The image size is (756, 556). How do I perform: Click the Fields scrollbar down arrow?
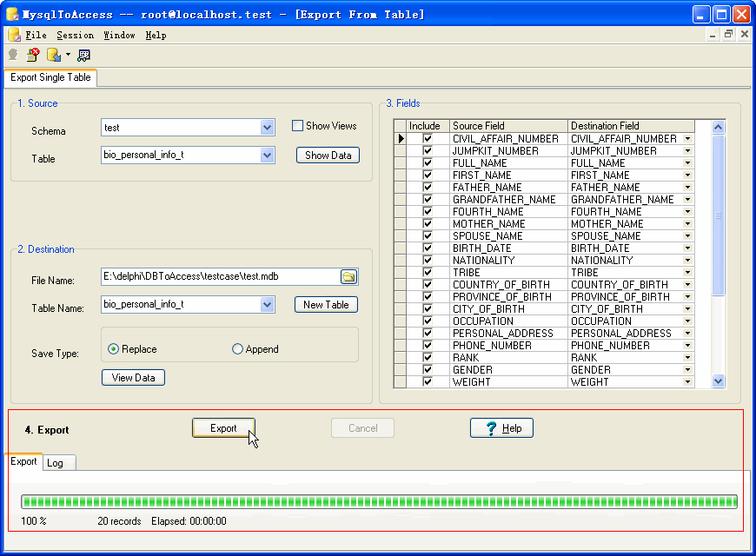tap(718, 381)
